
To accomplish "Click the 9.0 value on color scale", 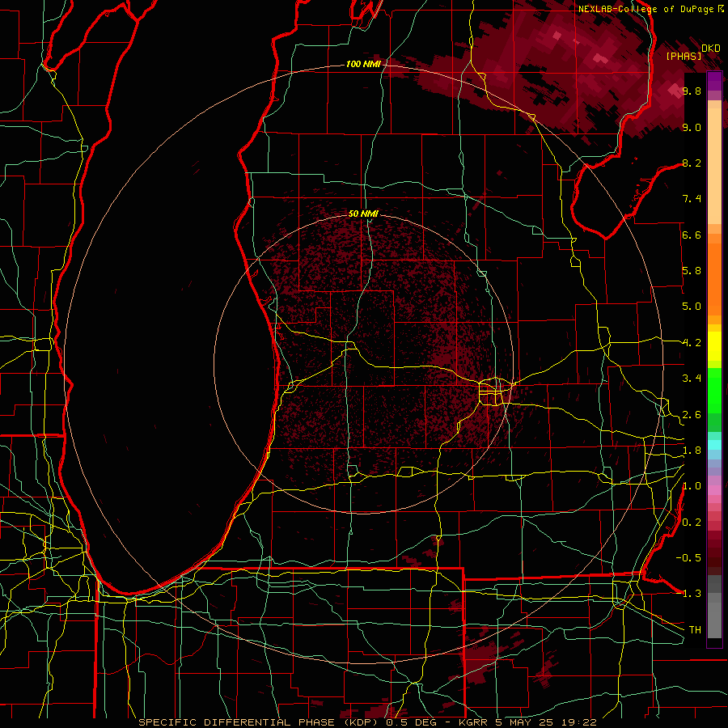I will pos(692,127).
